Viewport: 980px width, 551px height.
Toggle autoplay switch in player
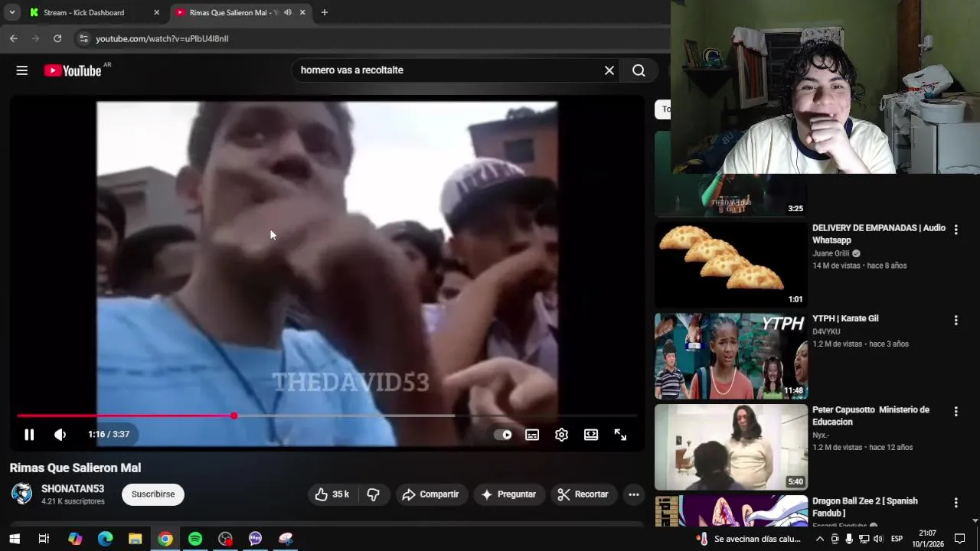click(x=503, y=435)
